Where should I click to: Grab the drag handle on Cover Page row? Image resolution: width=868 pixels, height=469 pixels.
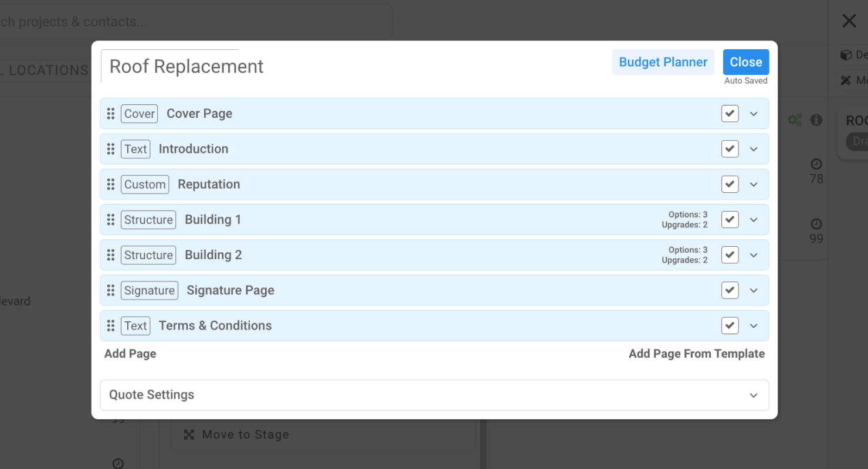coord(111,114)
